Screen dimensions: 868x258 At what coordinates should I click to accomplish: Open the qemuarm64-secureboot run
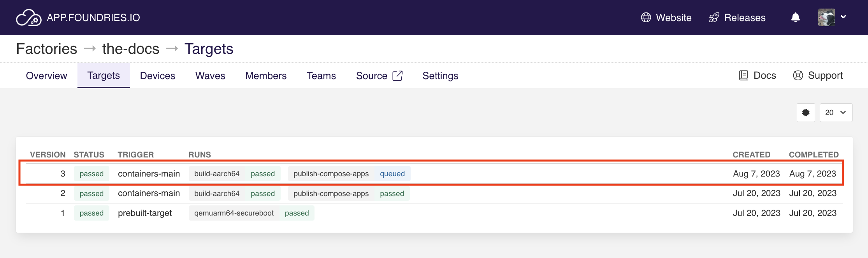[x=251, y=213]
